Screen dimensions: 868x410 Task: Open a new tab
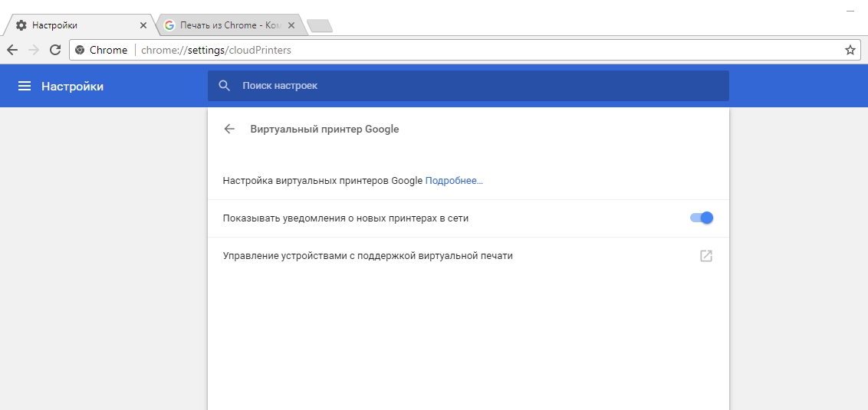tap(320, 25)
